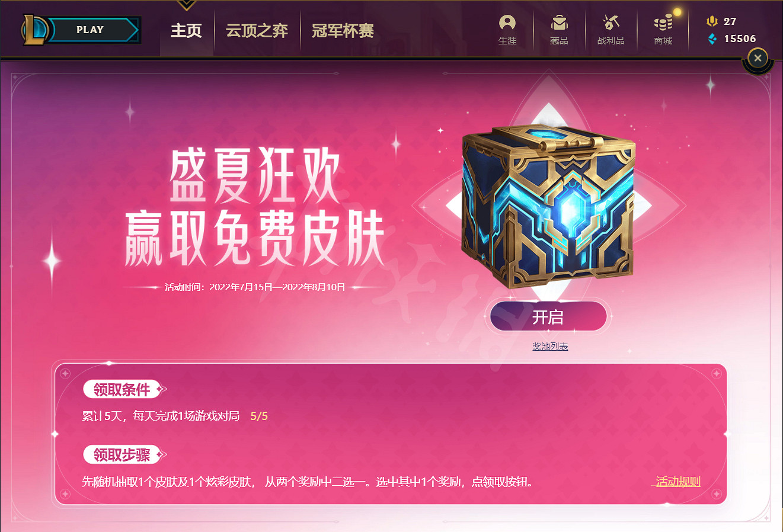
Task: Click the 领取条件 section label
Action: (122, 389)
